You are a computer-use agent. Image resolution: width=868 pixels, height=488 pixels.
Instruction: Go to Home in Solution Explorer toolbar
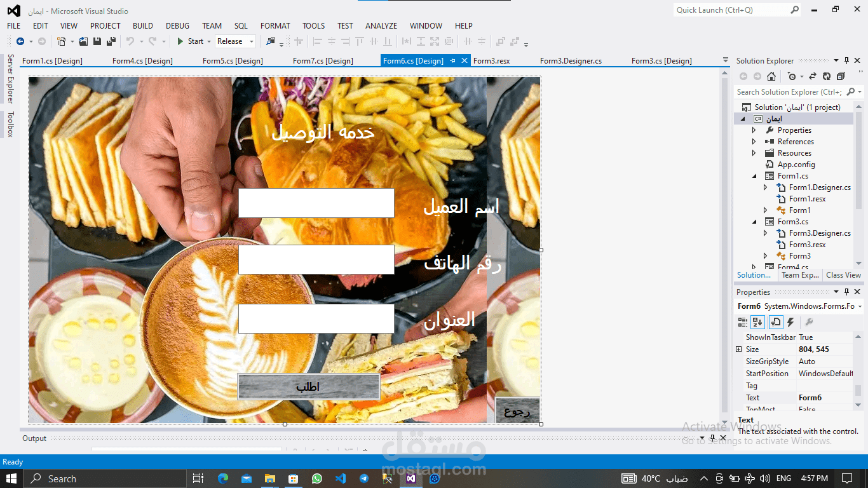point(771,76)
